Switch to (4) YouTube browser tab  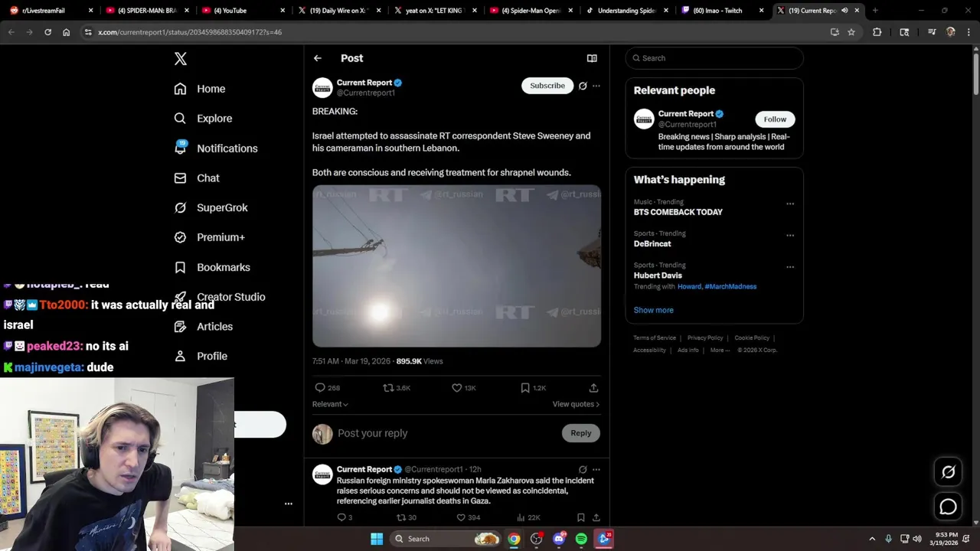click(x=243, y=11)
